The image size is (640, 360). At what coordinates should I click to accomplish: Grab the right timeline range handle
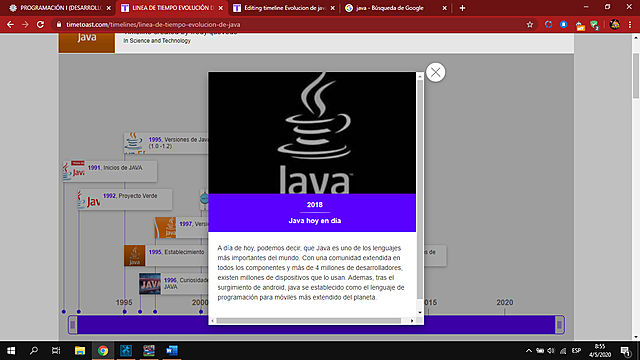[x=560, y=324]
